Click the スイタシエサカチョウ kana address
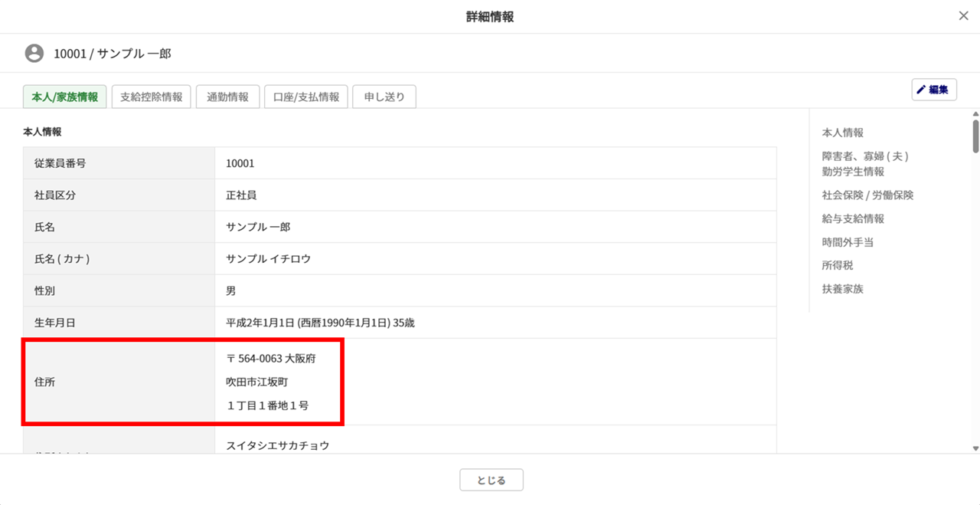 pos(278,445)
